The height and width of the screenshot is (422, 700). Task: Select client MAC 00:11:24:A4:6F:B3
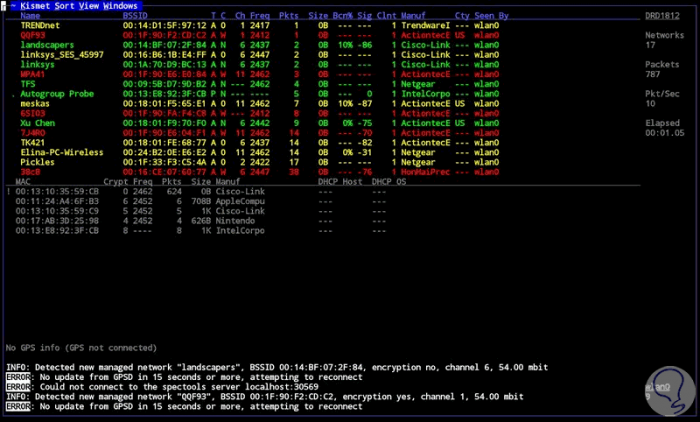57,201
